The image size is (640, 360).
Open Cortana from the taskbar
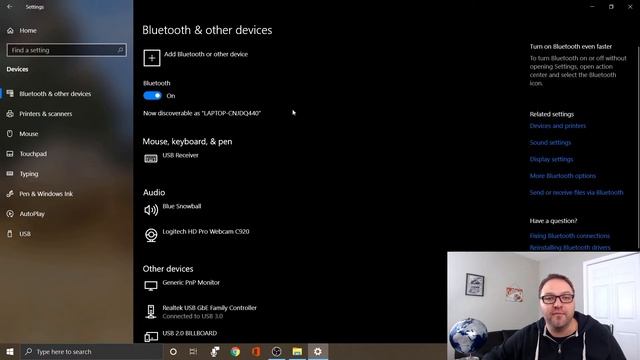173,352
